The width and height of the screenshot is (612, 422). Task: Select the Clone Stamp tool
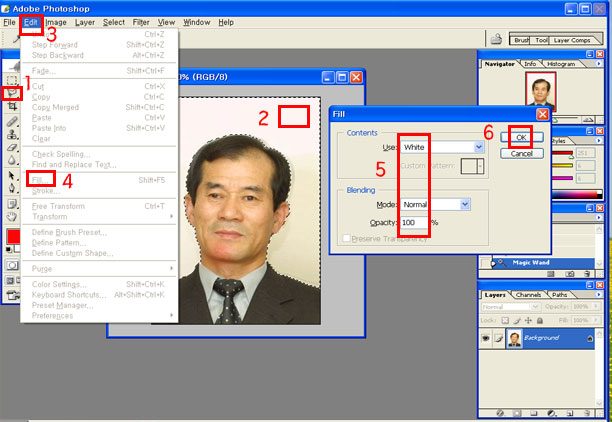[12, 135]
